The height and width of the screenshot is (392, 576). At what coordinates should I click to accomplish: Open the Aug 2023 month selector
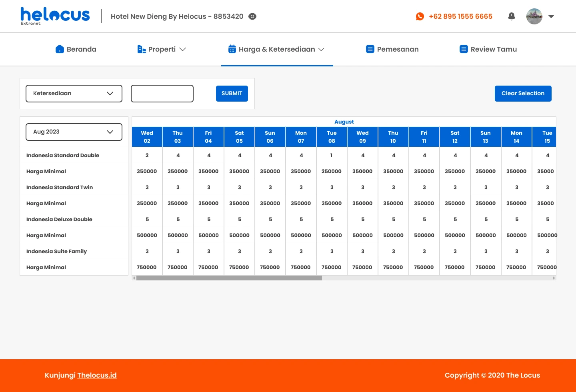[74, 132]
